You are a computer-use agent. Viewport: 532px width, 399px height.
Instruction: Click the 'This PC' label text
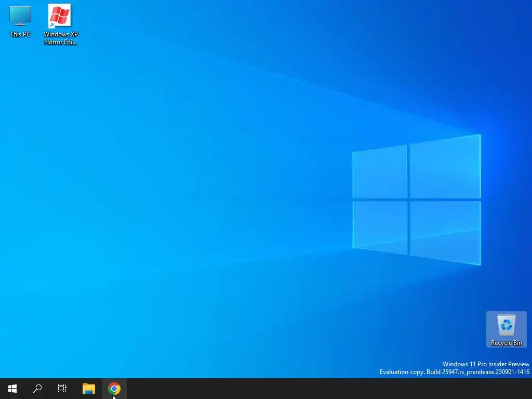(20, 34)
